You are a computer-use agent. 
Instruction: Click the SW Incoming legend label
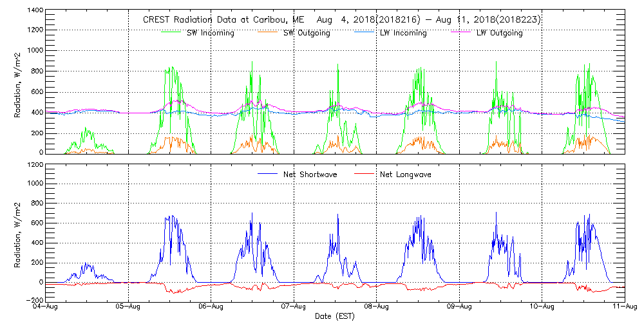pyautogui.click(x=210, y=33)
